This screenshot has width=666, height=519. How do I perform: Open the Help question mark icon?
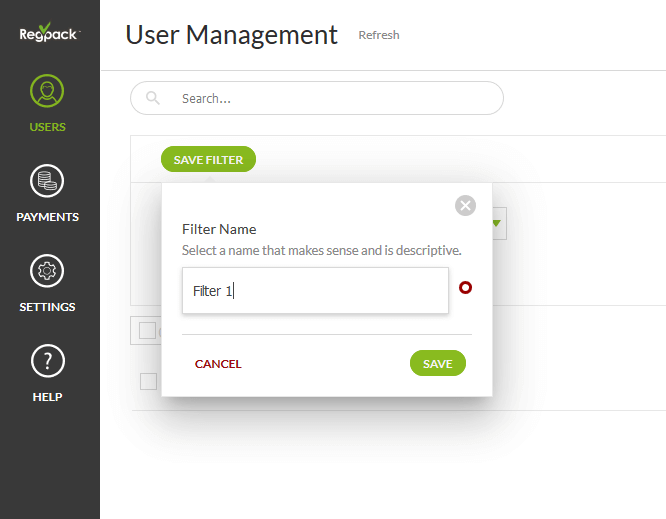(x=47, y=361)
